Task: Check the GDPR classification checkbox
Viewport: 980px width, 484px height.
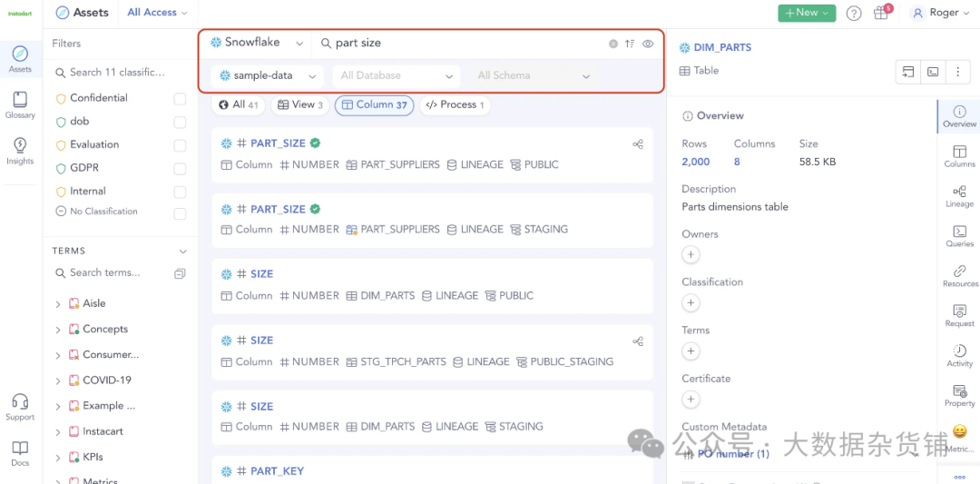Action: pyautogui.click(x=180, y=169)
